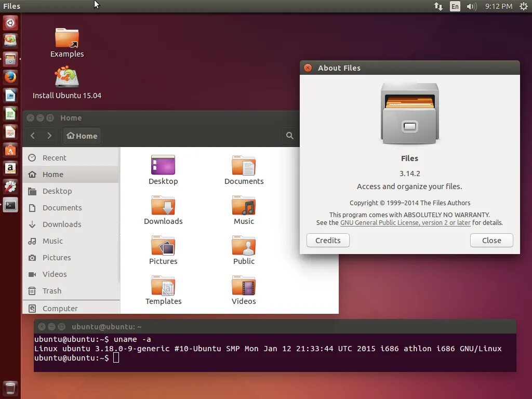Select the Templates folder in Home view
Viewport: 532px width, 399px height.
click(x=163, y=290)
